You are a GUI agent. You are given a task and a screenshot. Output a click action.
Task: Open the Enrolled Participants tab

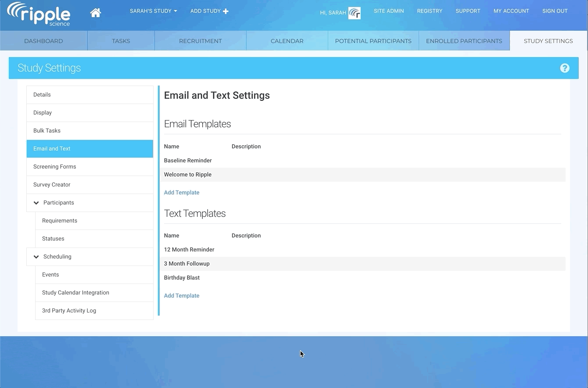[464, 41]
